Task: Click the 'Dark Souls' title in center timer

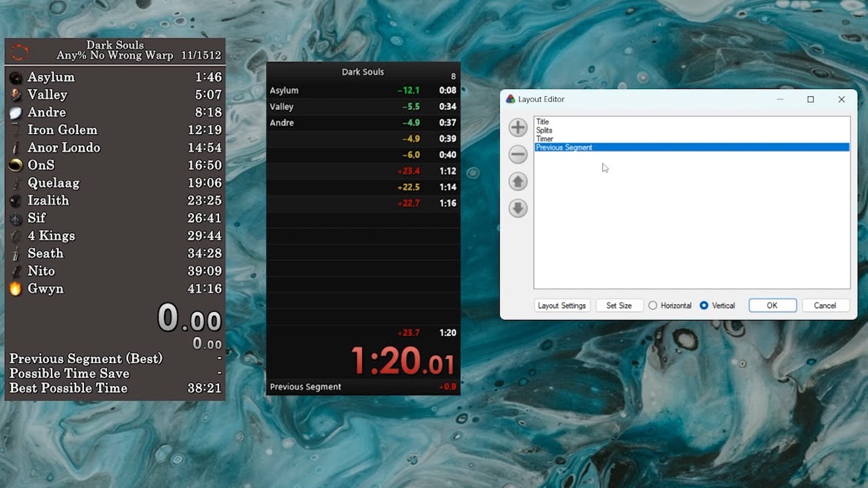Action: point(363,72)
